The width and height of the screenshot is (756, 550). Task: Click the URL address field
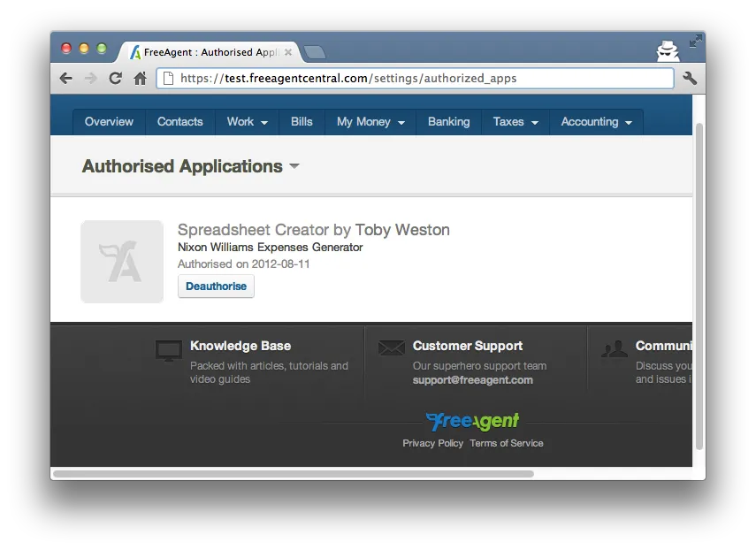(x=415, y=78)
